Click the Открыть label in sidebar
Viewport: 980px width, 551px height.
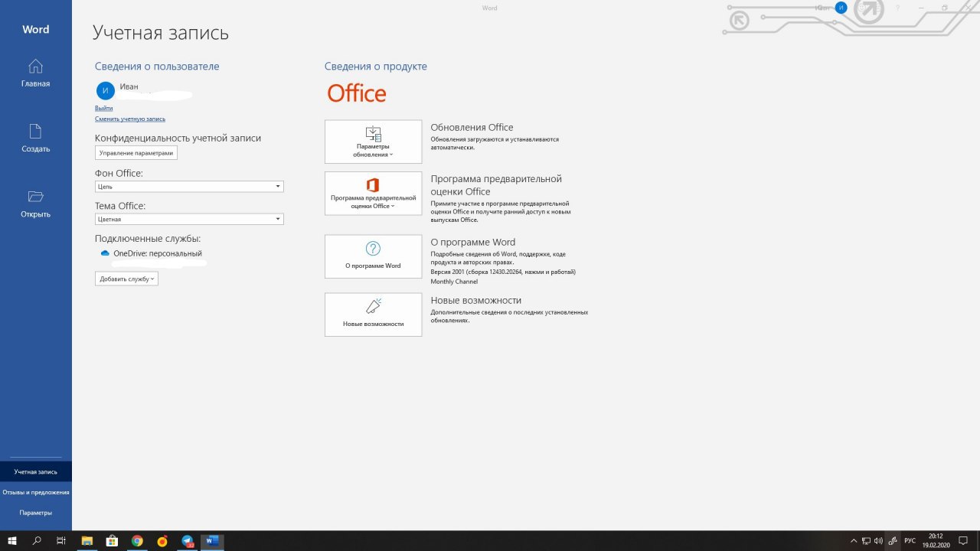(x=35, y=214)
